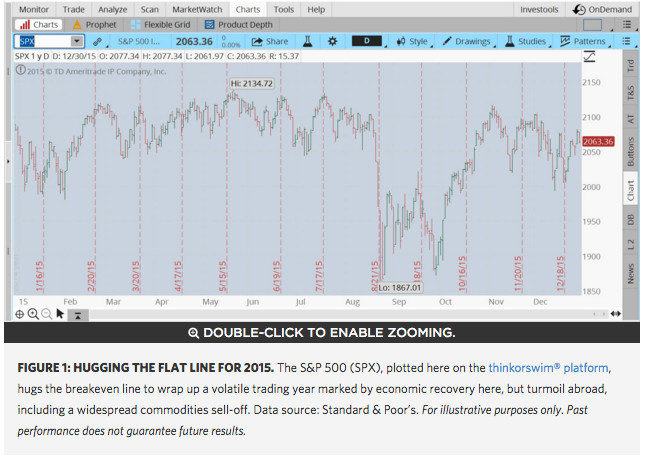Click the copyright info icon
Viewport: 646px width, 458px height.
click(x=20, y=70)
